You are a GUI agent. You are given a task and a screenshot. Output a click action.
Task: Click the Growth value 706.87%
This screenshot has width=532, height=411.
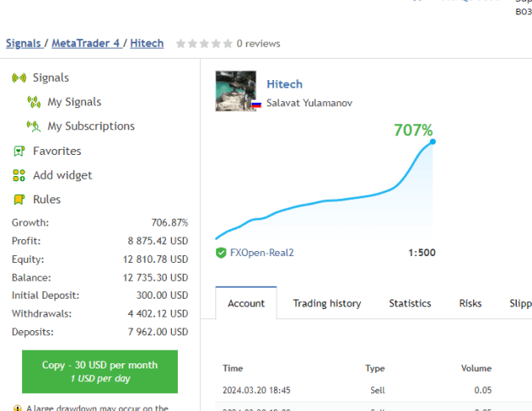(169, 223)
